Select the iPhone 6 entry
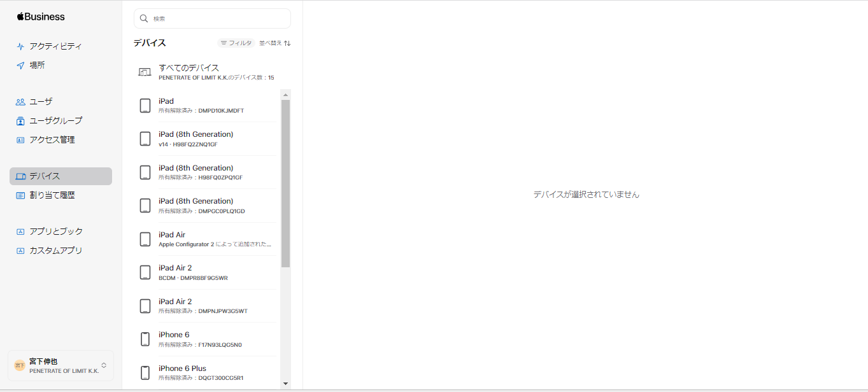The width and height of the screenshot is (868, 392). pos(207,339)
